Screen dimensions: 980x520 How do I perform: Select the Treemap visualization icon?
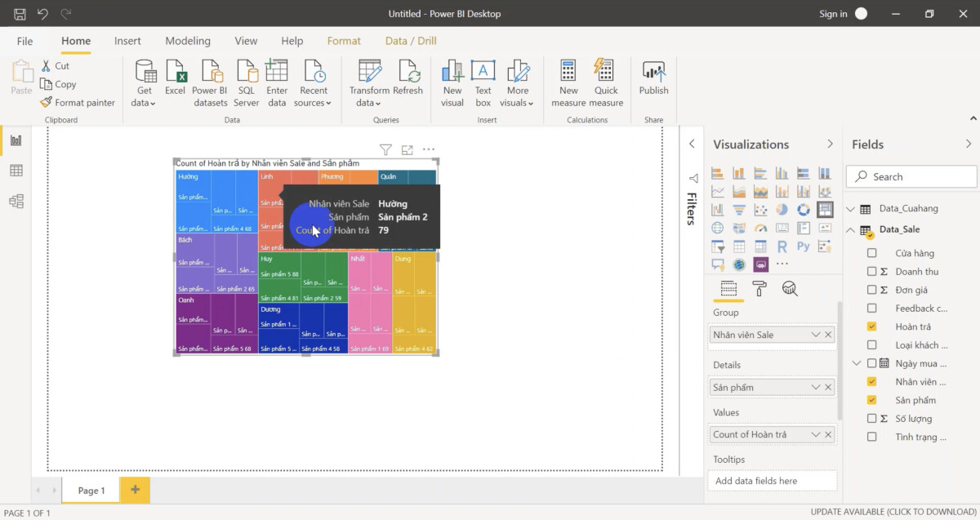tap(825, 209)
